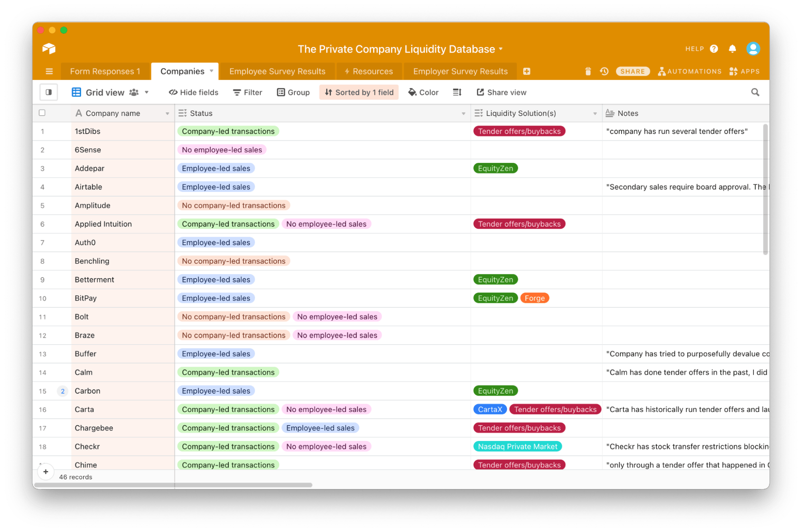
Task: Click Applied Intuition's Tender offers/buybacks tag
Action: [x=519, y=224]
